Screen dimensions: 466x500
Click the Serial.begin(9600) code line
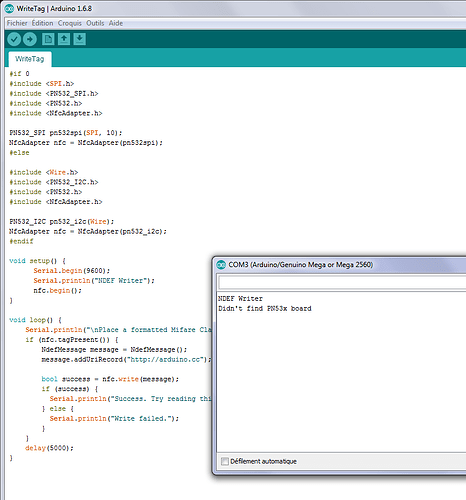point(71,271)
